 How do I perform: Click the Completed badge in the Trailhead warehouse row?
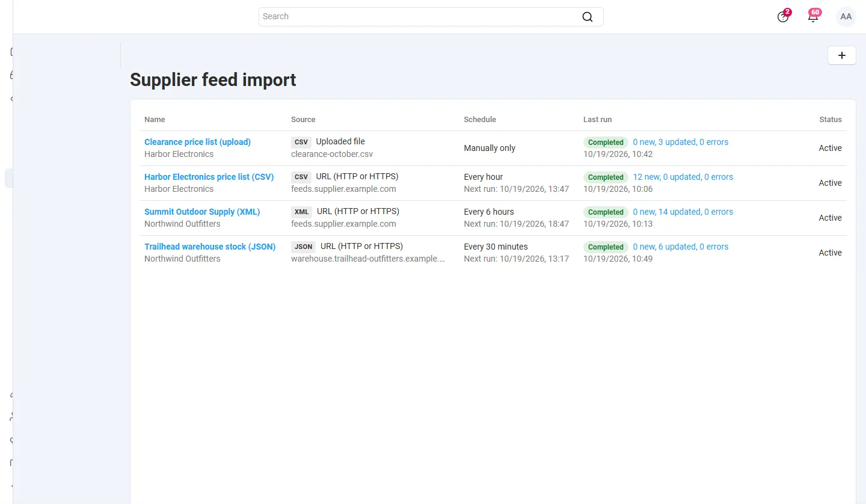[606, 247]
